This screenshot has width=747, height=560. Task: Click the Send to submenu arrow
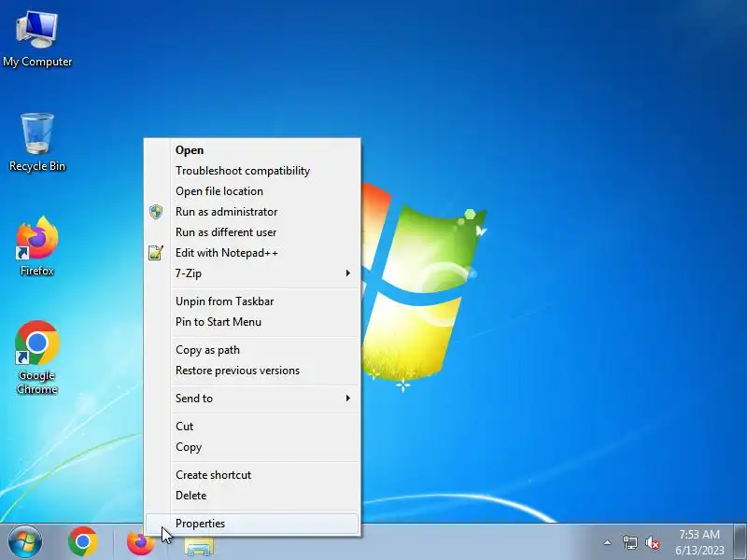click(347, 398)
